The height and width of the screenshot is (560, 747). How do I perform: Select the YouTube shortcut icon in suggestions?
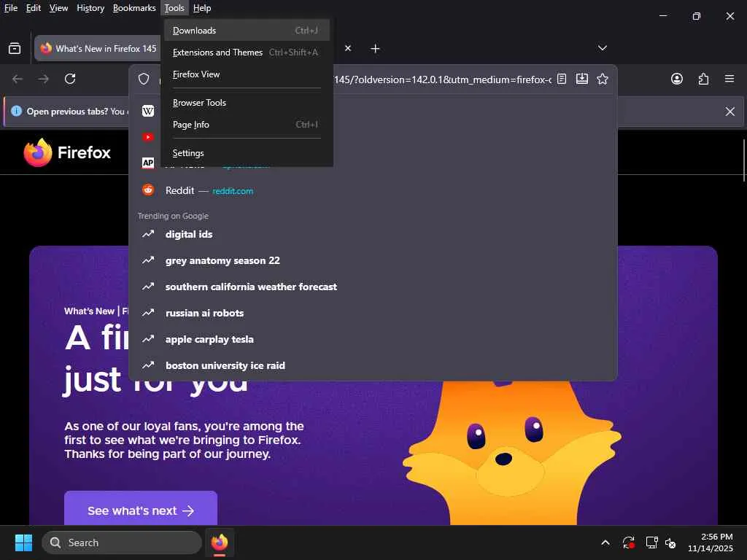[x=147, y=137]
